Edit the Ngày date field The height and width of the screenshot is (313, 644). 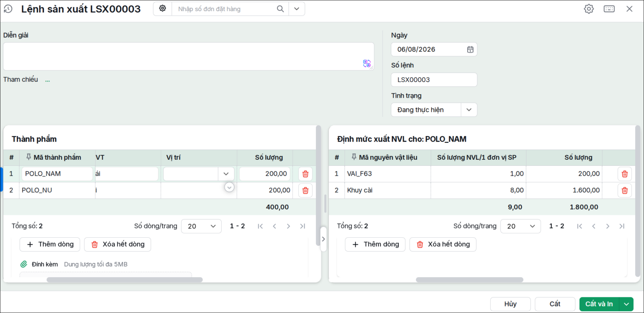[434, 49]
